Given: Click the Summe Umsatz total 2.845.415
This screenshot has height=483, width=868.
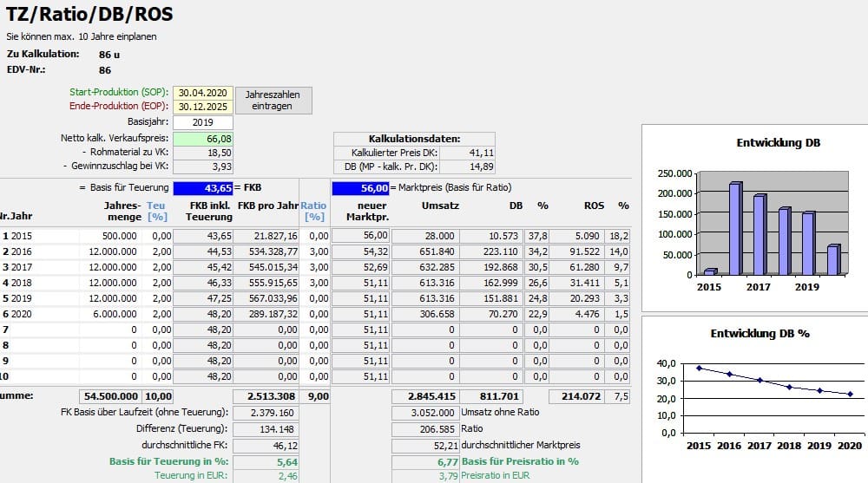Looking at the screenshot, I should point(425,396).
